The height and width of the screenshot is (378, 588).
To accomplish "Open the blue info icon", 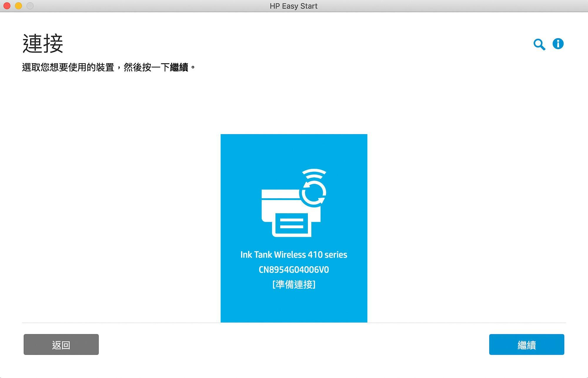I will [x=558, y=44].
